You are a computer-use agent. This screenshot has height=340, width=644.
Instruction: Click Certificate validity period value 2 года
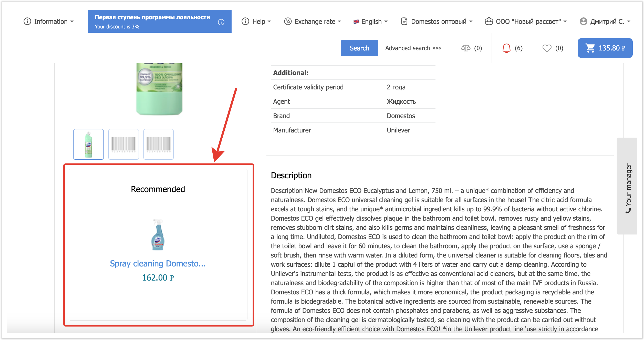[x=396, y=87]
